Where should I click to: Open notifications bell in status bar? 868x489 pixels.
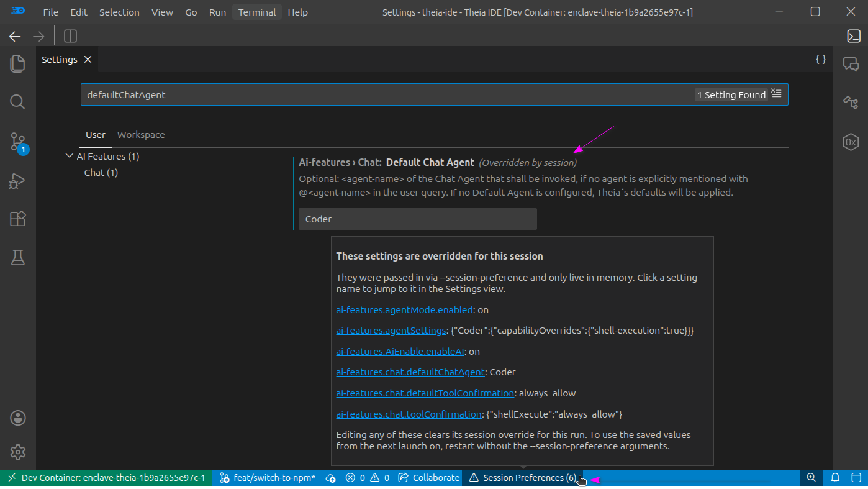[835, 478]
